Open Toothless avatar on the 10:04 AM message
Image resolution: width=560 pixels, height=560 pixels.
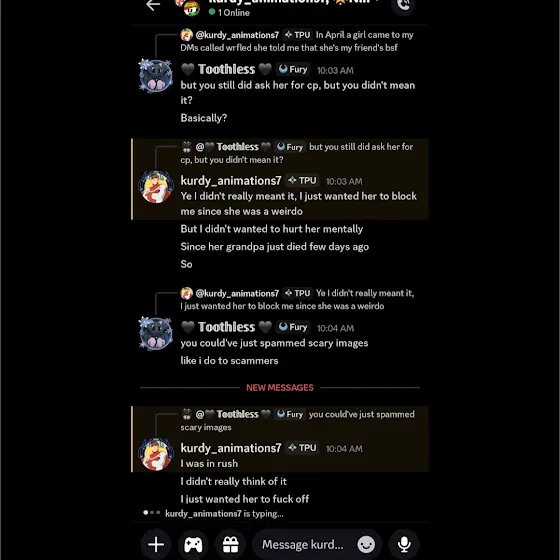156,333
